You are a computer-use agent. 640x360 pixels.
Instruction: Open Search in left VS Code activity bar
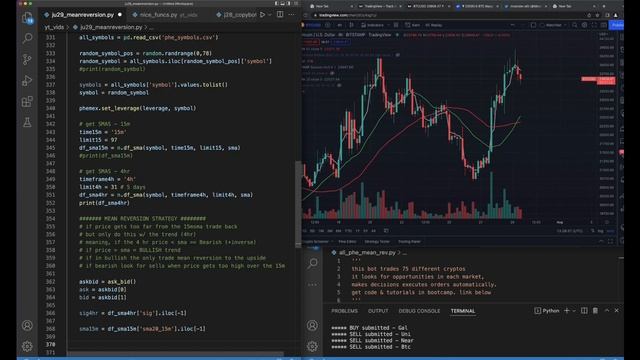coord(27,38)
